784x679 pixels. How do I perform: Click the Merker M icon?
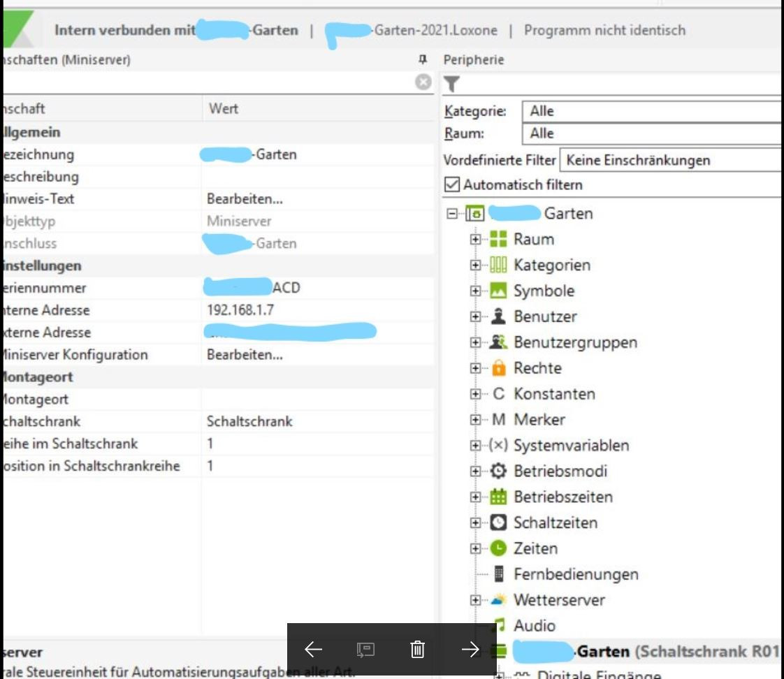498,420
